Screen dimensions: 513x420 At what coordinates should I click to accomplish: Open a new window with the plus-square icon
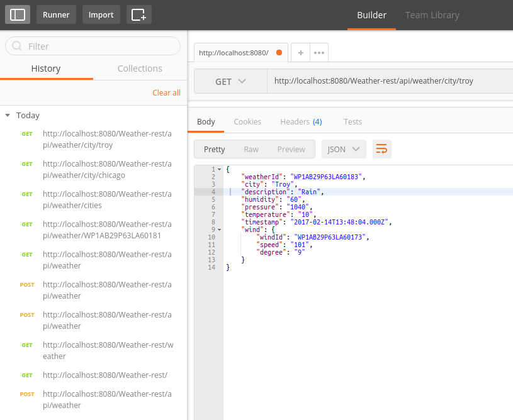click(x=138, y=14)
